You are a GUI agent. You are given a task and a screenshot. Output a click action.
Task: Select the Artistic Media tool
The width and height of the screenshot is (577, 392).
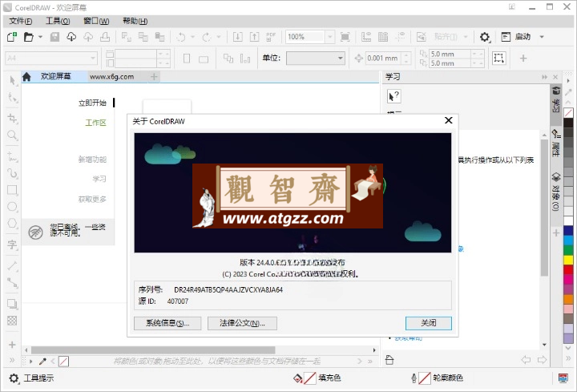(13, 173)
